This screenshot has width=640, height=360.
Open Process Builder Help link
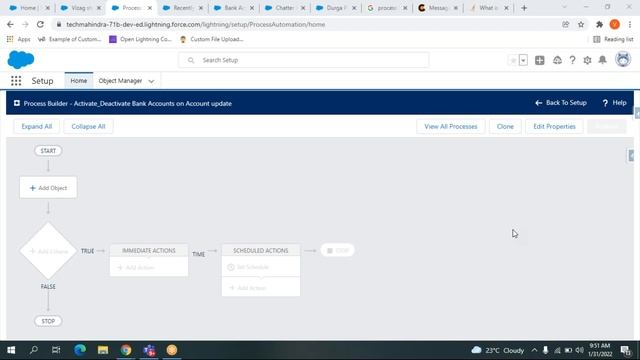pyautogui.click(x=614, y=103)
